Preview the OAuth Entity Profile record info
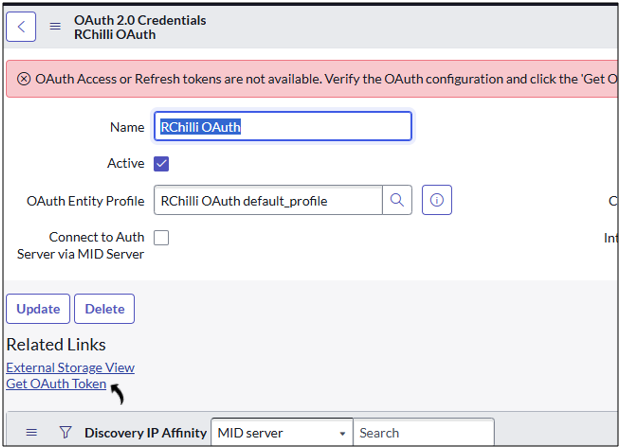 [437, 201]
